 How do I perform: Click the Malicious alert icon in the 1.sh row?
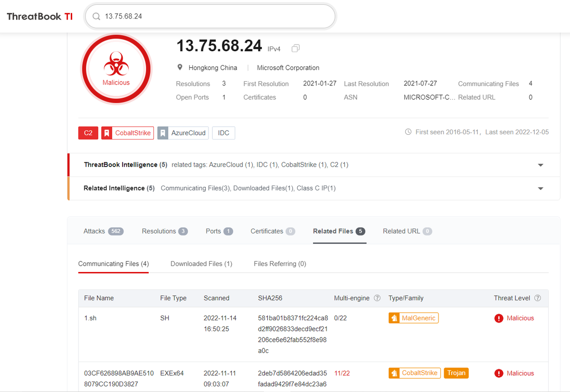tap(499, 318)
